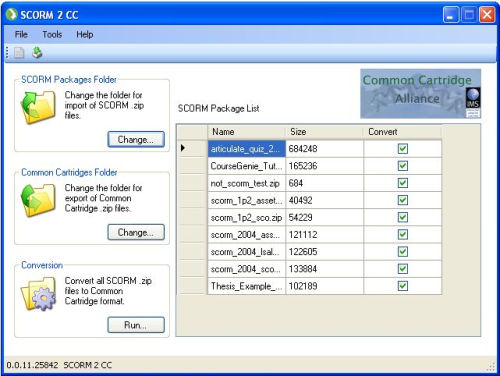Select the scorm_2004_lsal name cell
The width and height of the screenshot is (500, 376).
(246, 252)
